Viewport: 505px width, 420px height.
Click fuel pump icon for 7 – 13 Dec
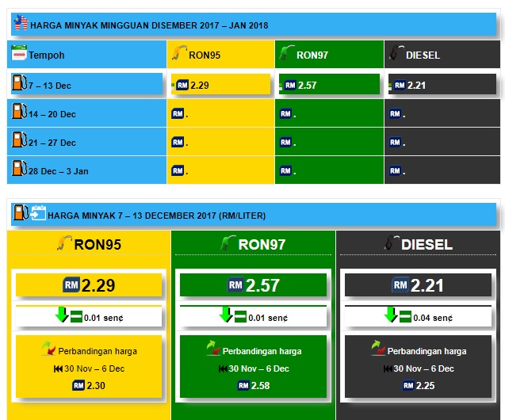click(x=18, y=84)
